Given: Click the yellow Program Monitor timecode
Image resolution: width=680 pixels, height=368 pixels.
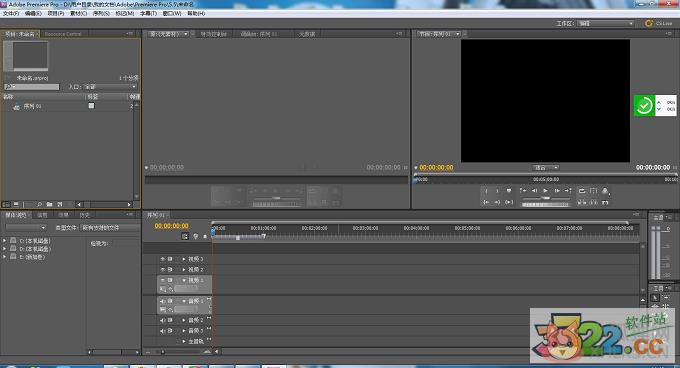Looking at the screenshot, I should pos(436,168).
